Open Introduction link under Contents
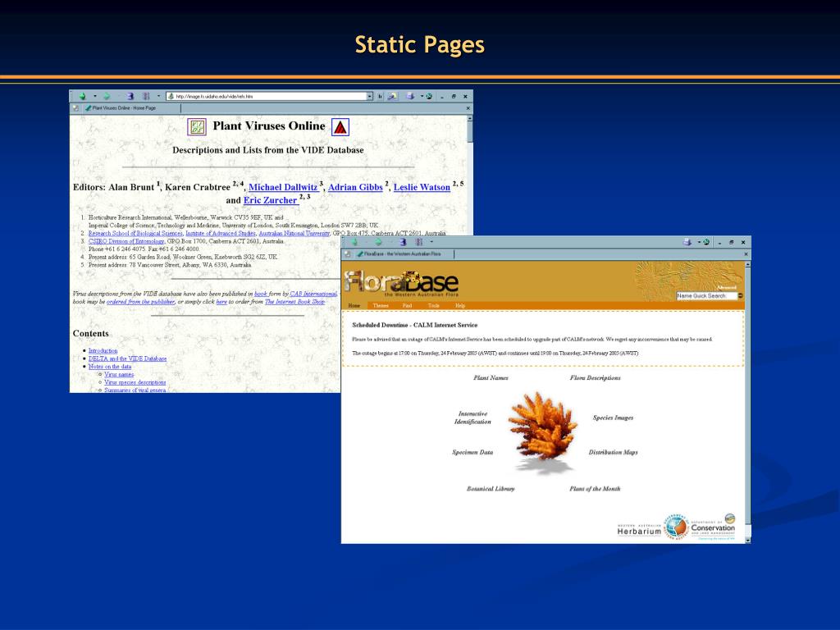Screen dimensions: 840x630 tap(103, 350)
